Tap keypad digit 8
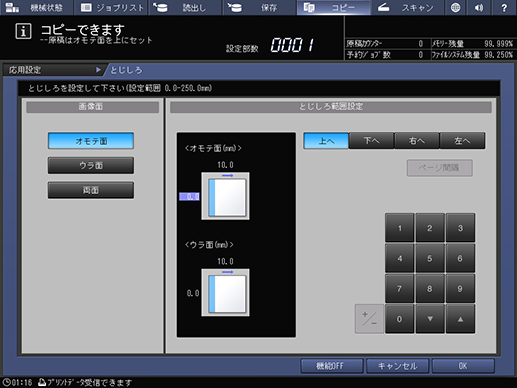The height and width of the screenshot is (388, 517). pyautogui.click(x=430, y=289)
